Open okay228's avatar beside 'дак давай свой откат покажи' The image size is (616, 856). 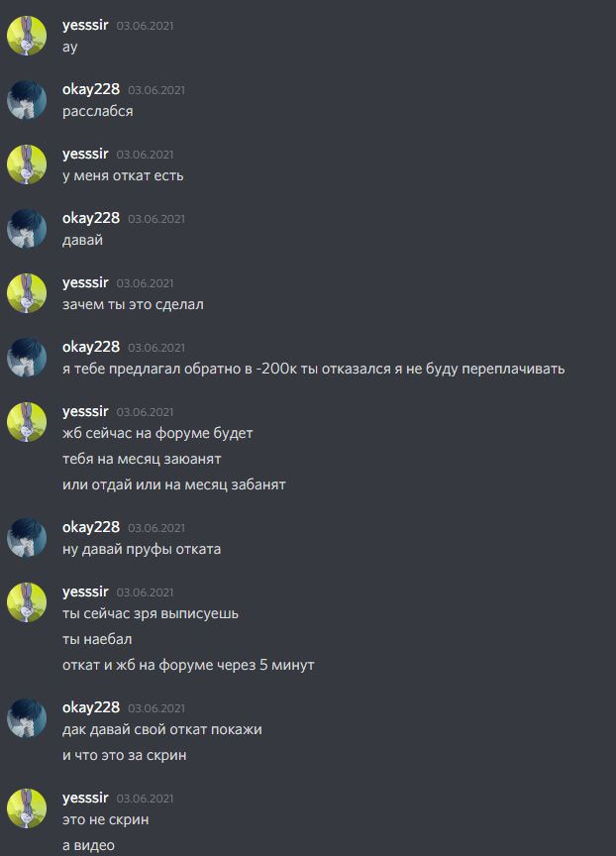[27, 718]
